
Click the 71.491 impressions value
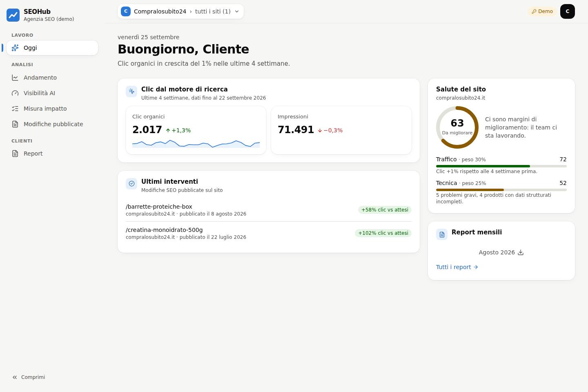pos(296,130)
